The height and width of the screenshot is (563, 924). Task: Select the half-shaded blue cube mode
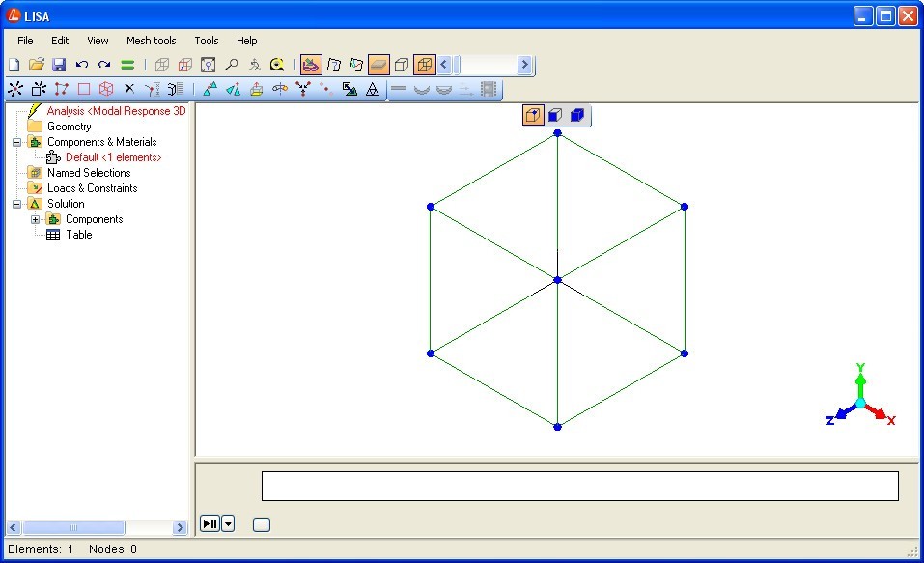[x=555, y=115]
